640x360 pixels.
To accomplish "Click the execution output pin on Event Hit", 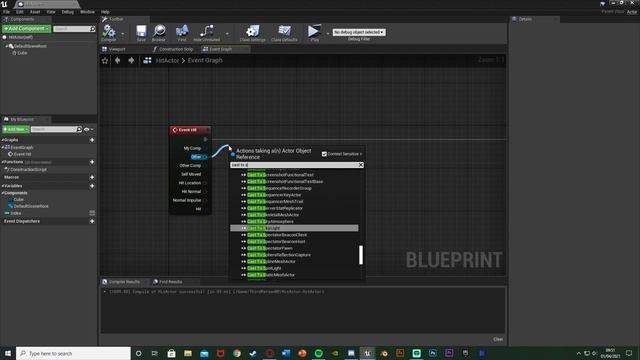I will (x=205, y=140).
